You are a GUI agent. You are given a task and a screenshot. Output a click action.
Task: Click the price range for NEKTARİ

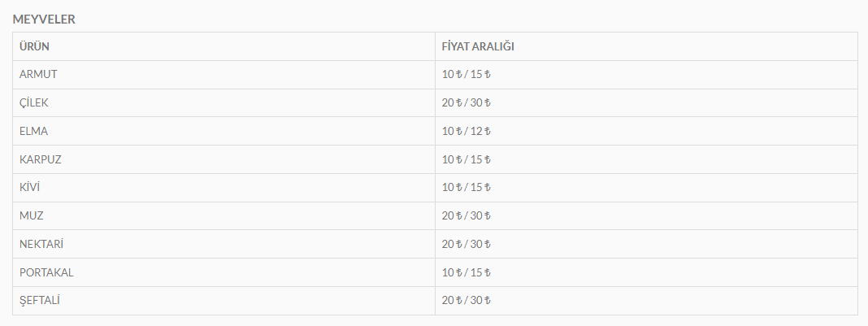[x=467, y=244]
